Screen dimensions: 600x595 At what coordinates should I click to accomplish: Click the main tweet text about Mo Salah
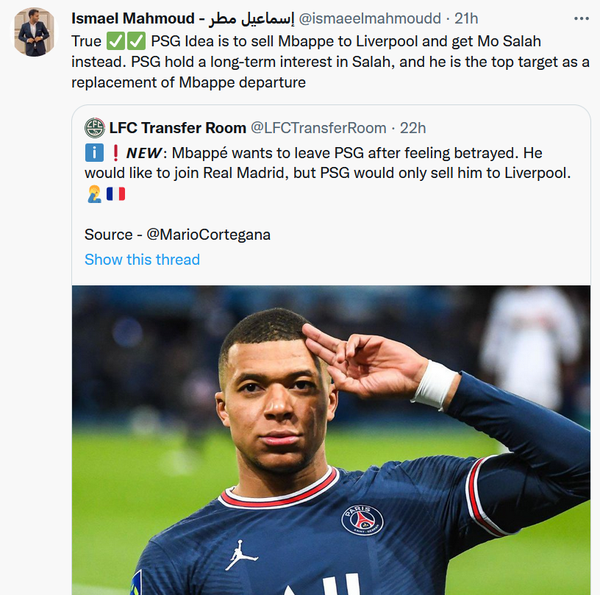(x=330, y=64)
